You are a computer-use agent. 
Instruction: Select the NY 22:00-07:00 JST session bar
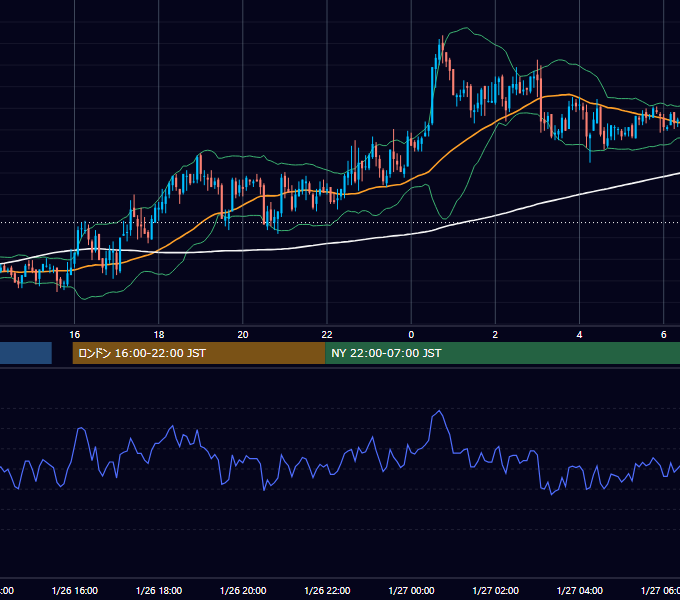[503, 353]
